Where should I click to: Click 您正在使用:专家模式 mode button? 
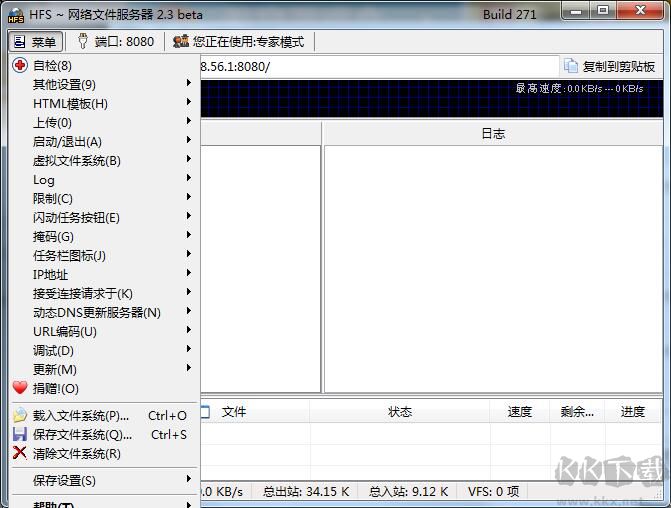tap(240, 42)
